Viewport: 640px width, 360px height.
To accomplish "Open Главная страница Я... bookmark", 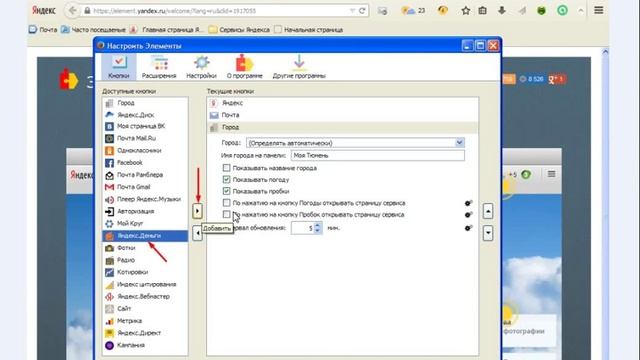I will coord(166,30).
